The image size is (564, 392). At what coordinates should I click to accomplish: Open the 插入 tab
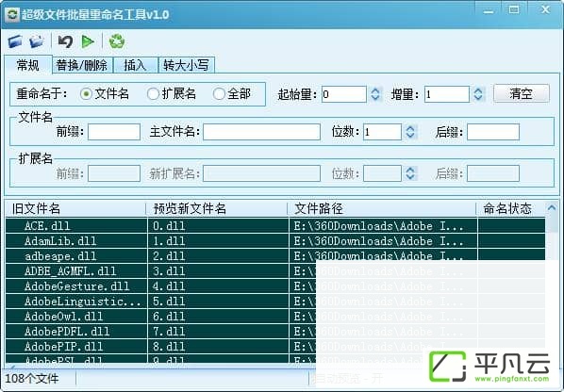tap(135, 65)
